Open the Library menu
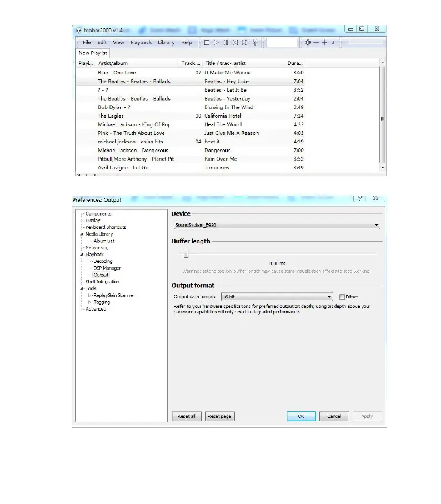441x504 pixels. [166, 42]
